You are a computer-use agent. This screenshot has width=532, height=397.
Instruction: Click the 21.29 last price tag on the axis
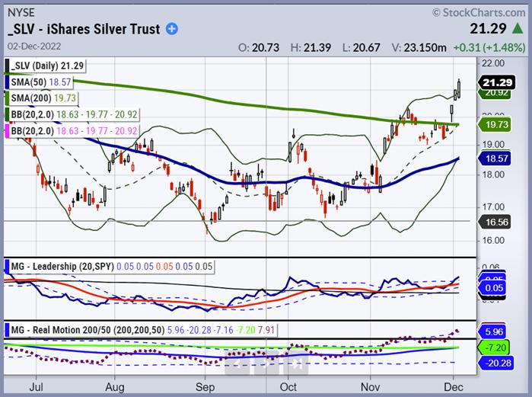click(495, 82)
